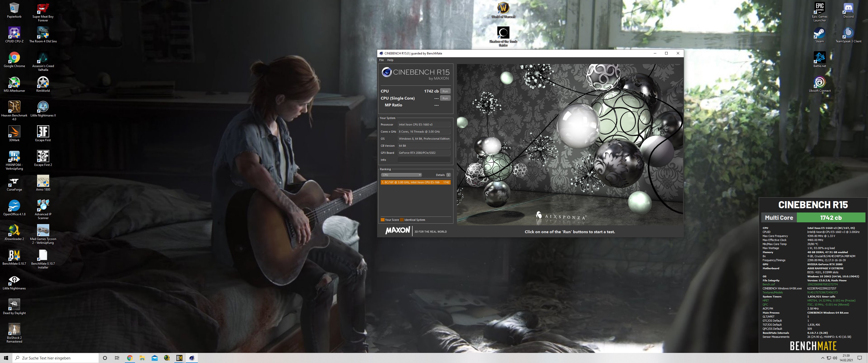
Task: Open Super Meat Boy Forever shortcut
Action: click(43, 12)
